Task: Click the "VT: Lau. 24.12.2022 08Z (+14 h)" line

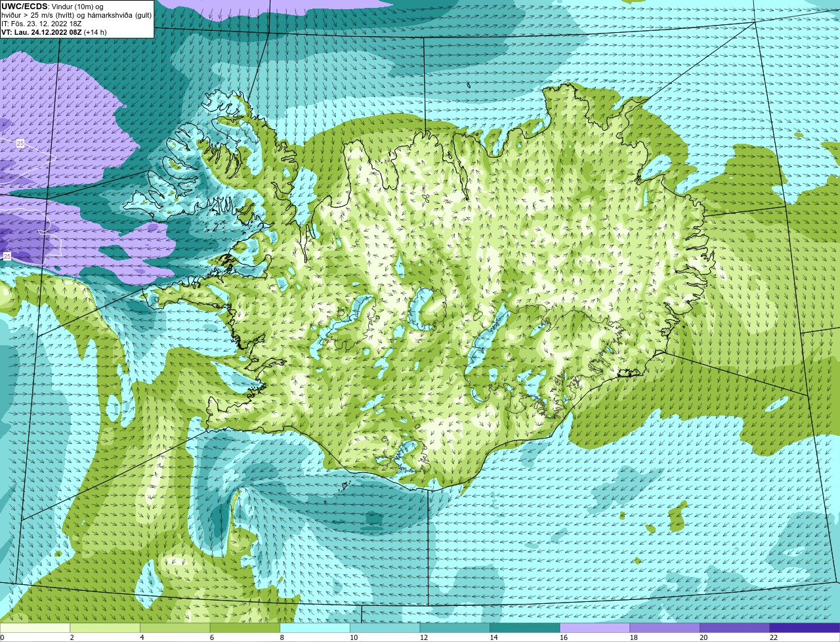Action: coord(54,32)
